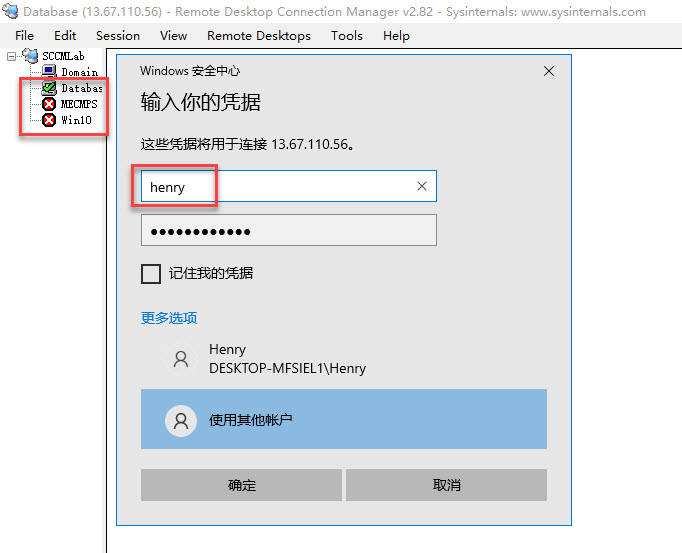Select the Database connected server icon
The image size is (682, 553).
pyautogui.click(x=49, y=88)
